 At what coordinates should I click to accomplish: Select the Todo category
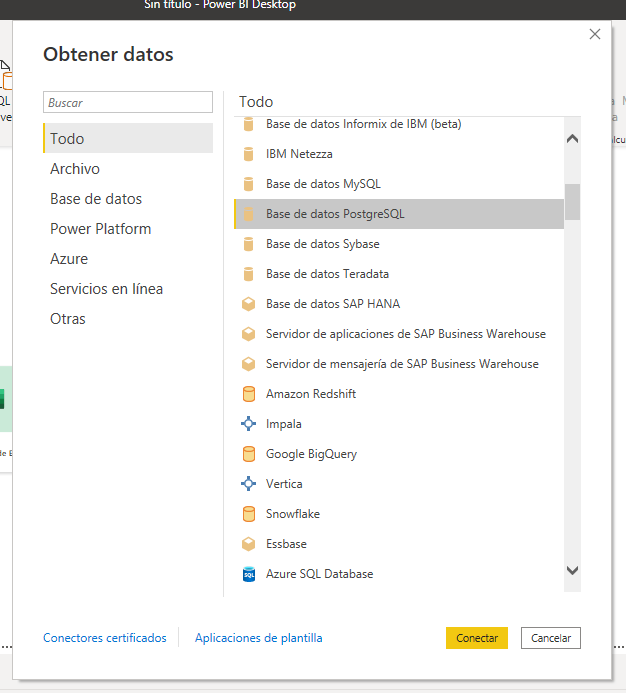[x=128, y=138]
